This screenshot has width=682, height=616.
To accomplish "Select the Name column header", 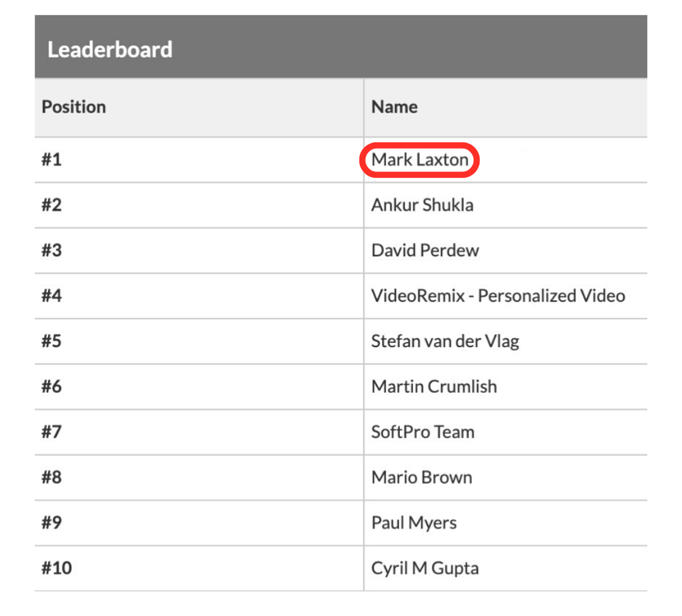I will click(x=394, y=107).
